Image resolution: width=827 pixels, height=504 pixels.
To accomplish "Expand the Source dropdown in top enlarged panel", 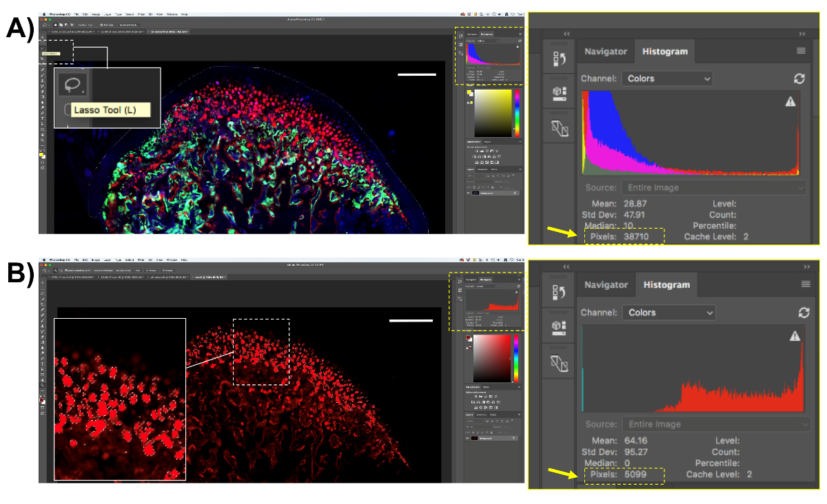I will [x=713, y=187].
